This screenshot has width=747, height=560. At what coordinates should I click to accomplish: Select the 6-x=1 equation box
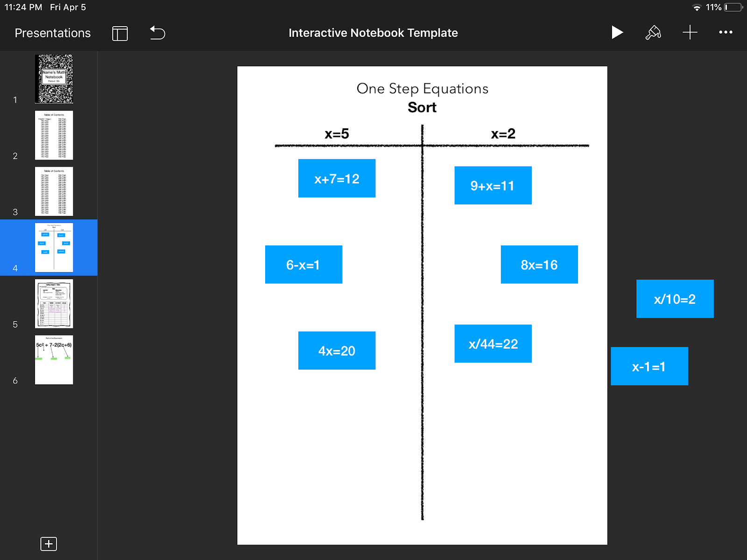coord(303,264)
